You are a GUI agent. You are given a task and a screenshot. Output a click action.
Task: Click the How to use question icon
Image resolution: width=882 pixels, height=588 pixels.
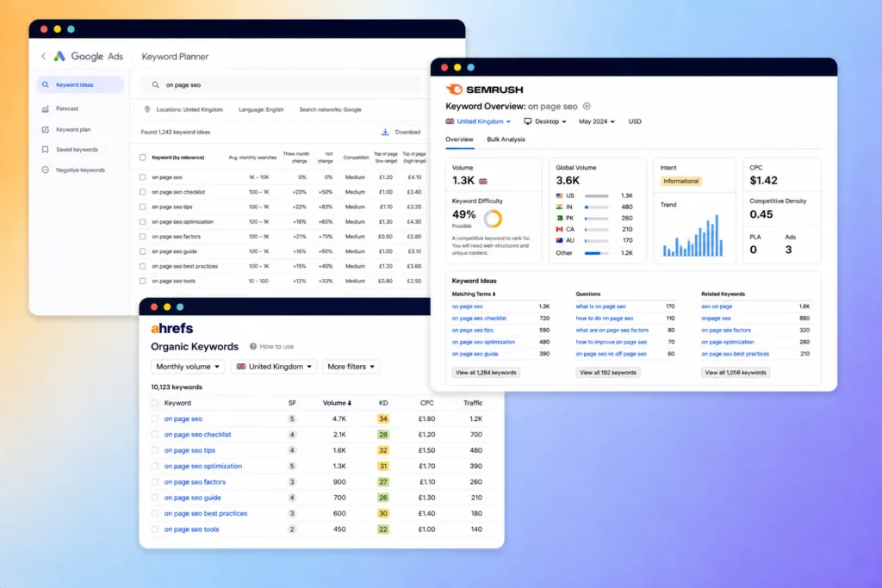click(253, 346)
